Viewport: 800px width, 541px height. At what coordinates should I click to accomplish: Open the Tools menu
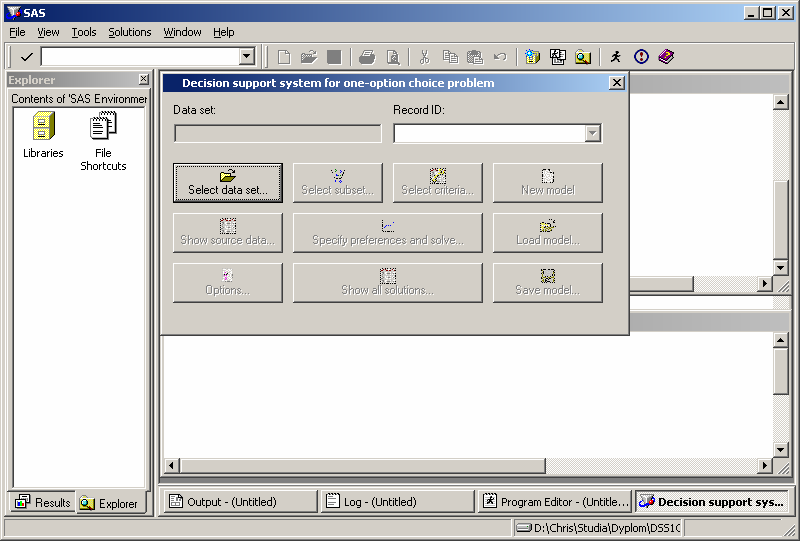click(84, 32)
